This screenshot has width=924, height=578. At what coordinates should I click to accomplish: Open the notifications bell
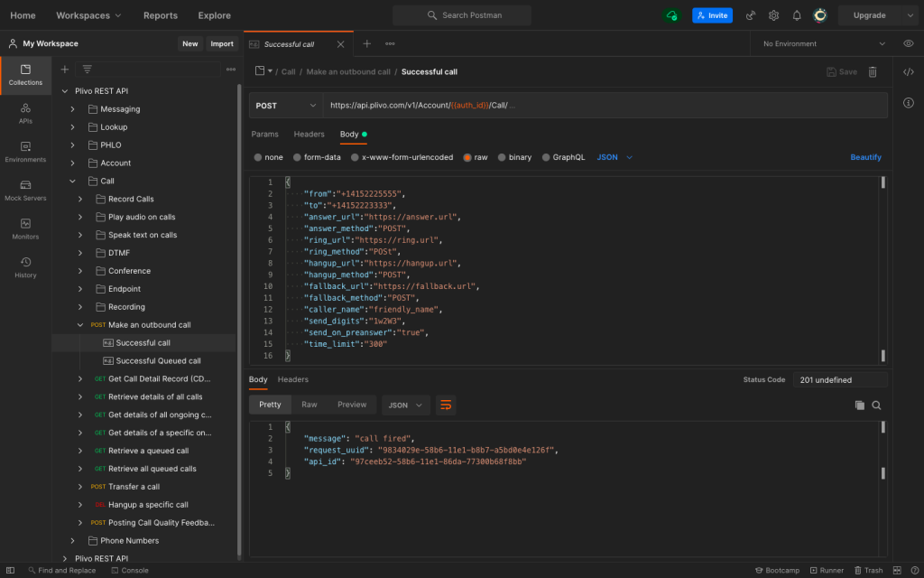796,14
